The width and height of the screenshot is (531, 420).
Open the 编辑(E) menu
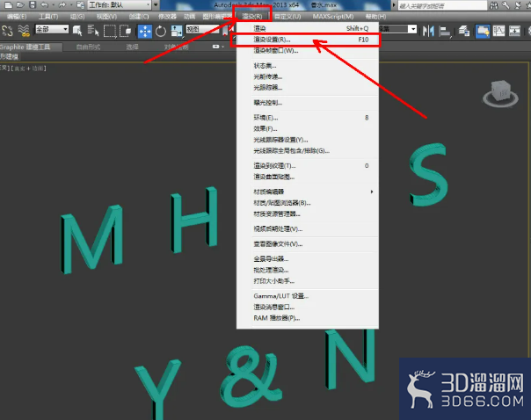(x=17, y=16)
